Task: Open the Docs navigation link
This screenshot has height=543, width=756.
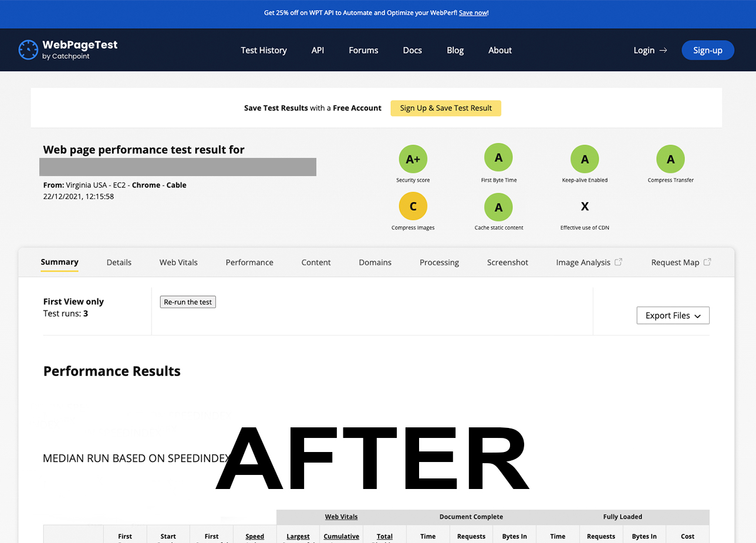Action: [x=412, y=50]
